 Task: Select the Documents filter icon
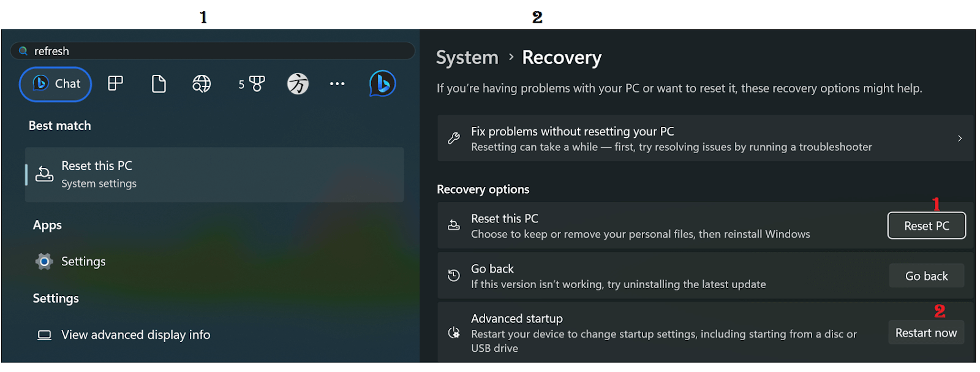(159, 83)
